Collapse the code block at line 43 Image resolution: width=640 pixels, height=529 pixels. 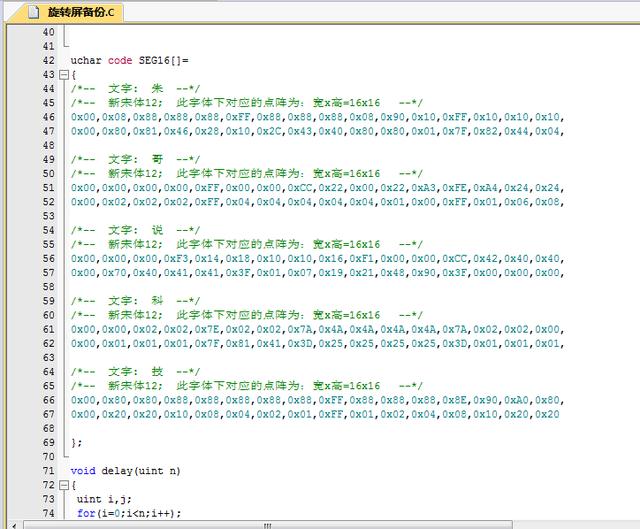click(64, 75)
